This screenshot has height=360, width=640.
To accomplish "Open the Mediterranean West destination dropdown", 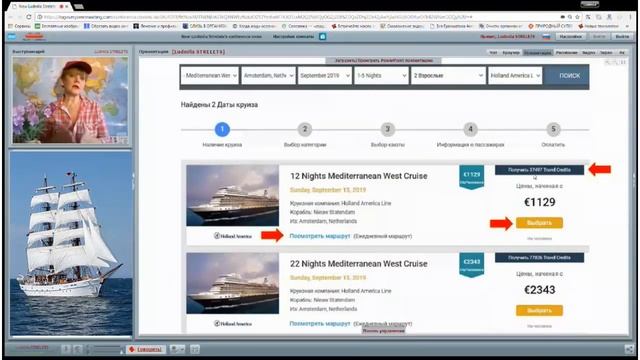I will 210,76.
